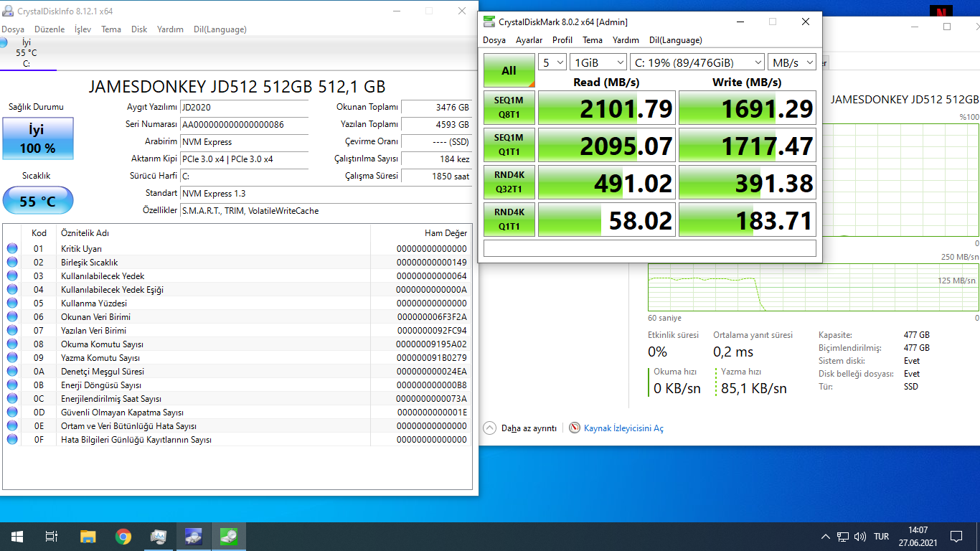Collapse details with Daha az ayrıntı arrow
This screenshot has width=980, height=551.
coord(490,428)
